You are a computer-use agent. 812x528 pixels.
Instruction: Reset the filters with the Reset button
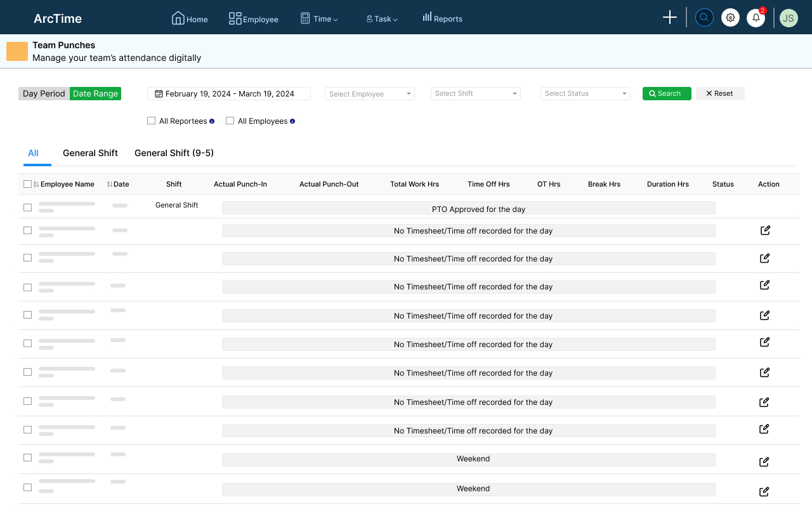point(720,93)
